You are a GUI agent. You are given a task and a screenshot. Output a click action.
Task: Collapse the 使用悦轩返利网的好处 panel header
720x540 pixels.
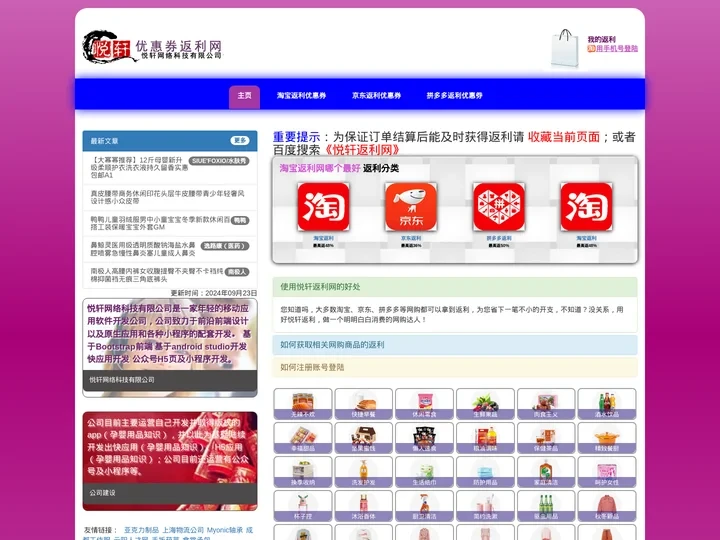(x=455, y=287)
